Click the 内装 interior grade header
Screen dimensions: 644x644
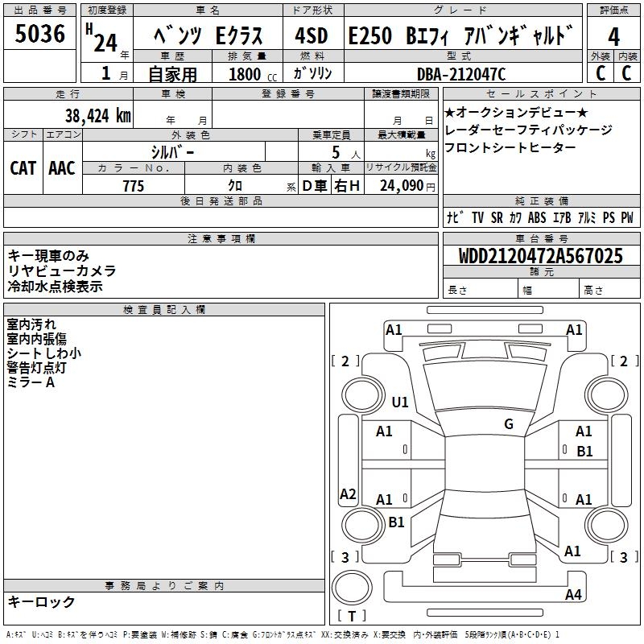coord(628,56)
